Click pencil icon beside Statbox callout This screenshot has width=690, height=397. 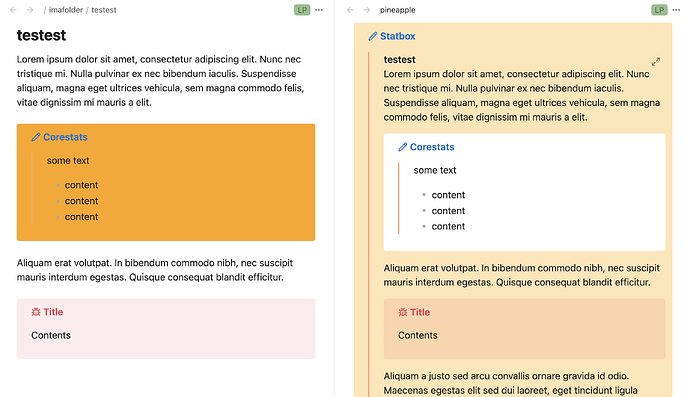(373, 37)
